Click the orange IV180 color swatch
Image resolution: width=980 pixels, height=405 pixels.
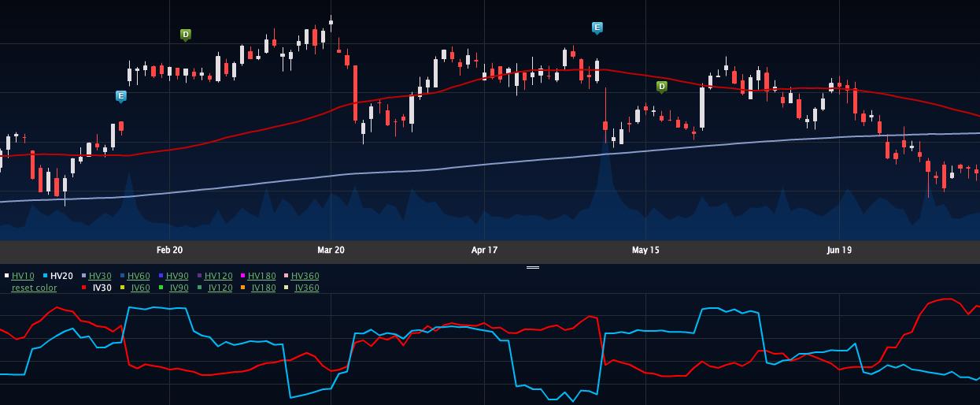242,288
